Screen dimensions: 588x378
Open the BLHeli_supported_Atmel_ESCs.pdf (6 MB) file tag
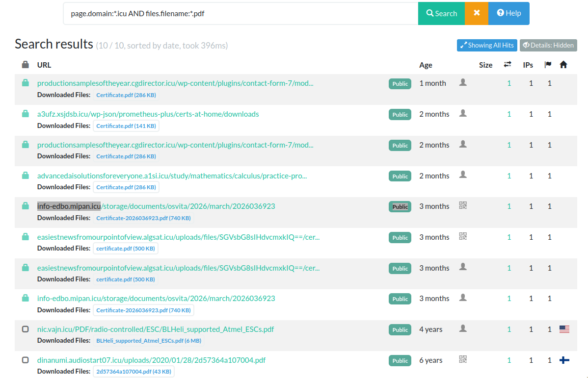149,341
